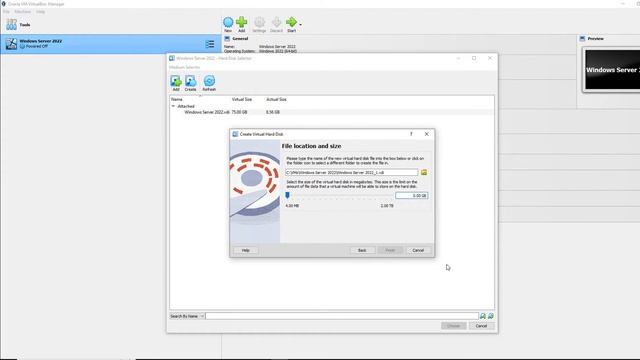Click the Windows Server preview thumbnail
This screenshot has height=360, width=640.
click(x=612, y=70)
